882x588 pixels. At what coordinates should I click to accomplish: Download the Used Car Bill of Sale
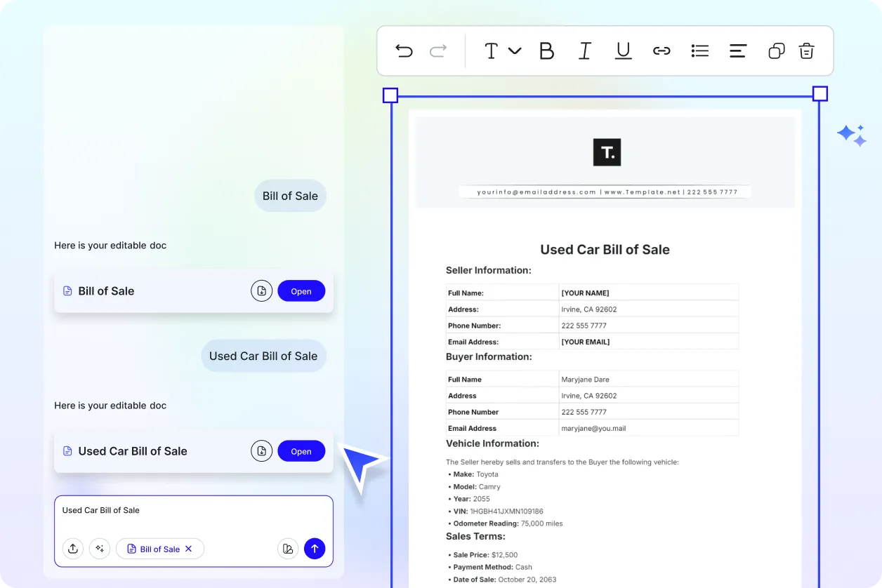(262, 451)
